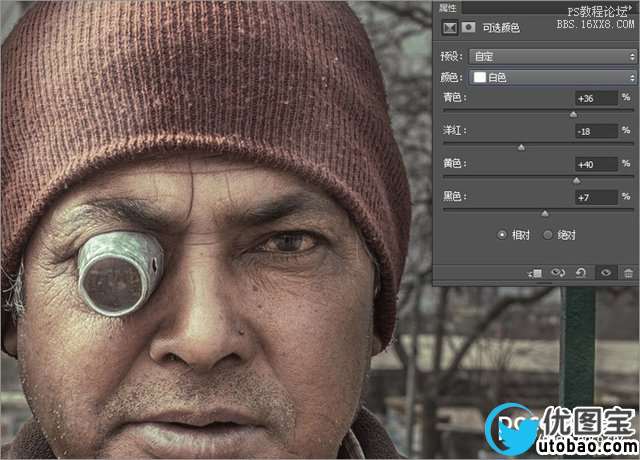Image resolution: width=640 pixels, height=460 pixels.
Task: Click the 黄色 value field showing +40
Action: 596,164
